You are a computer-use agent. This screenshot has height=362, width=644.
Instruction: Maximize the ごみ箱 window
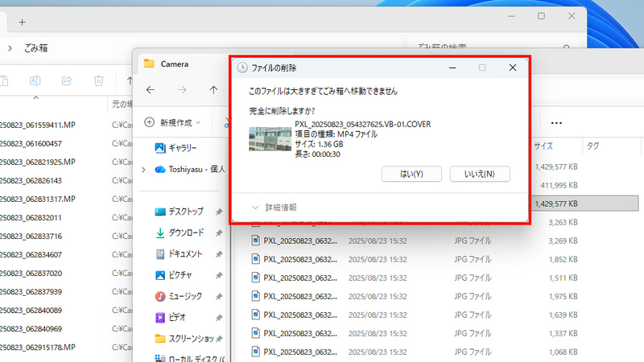pyautogui.click(x=541, y=16)
